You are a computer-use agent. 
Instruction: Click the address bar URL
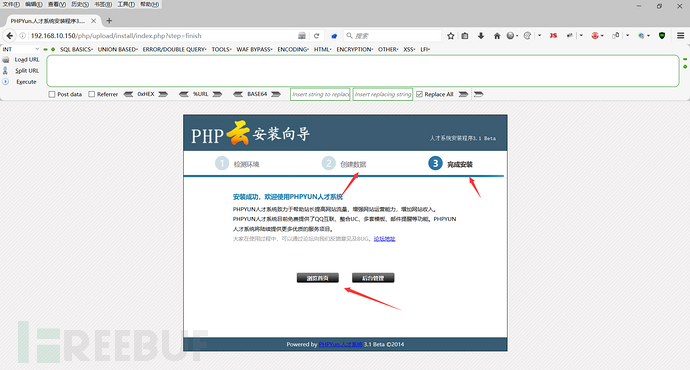coord(116,36)
